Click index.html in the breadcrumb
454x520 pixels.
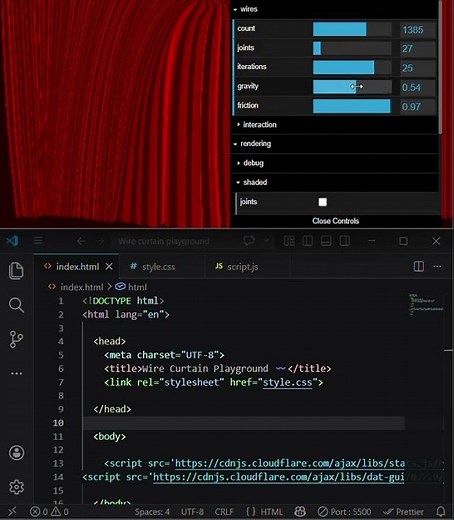pyautogui.click(x=82, y=287)
